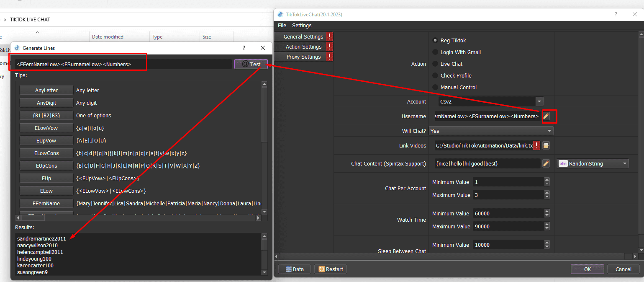Image resolution: width=644 pixels, height=282 pixels.
Task: Switch to the Action Settings tab
Action: 300,47
